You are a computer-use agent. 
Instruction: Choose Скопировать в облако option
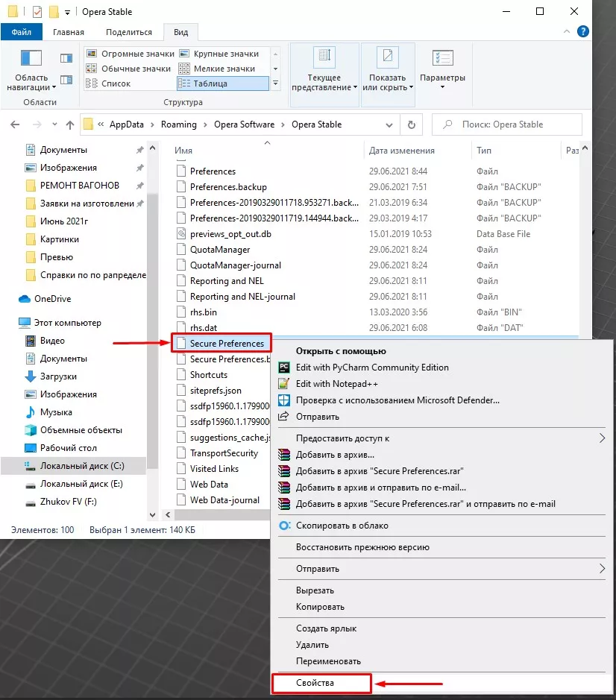pyautogui.click(x=342, y=526)
